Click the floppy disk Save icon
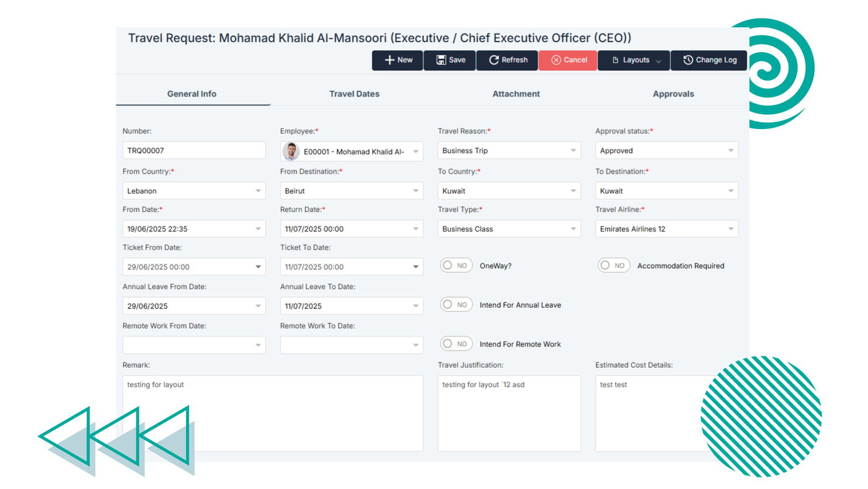This screenshot has width=868, height=489. coord(441,60)
